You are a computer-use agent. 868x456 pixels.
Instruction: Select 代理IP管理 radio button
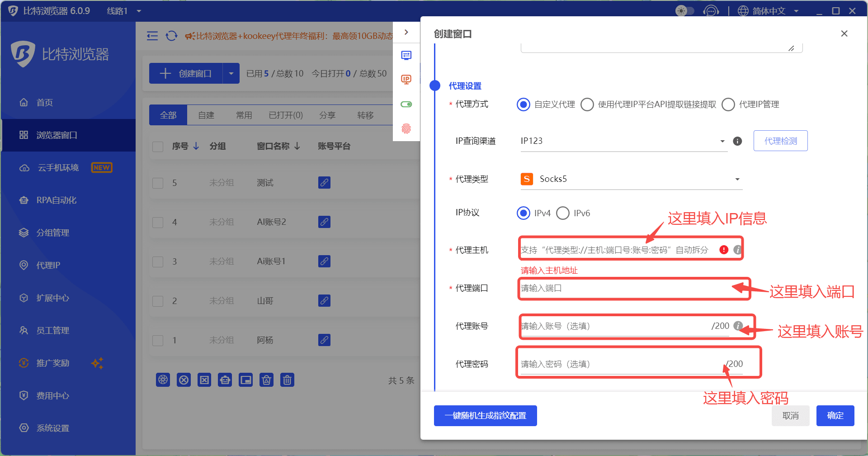tap(728, 104)
